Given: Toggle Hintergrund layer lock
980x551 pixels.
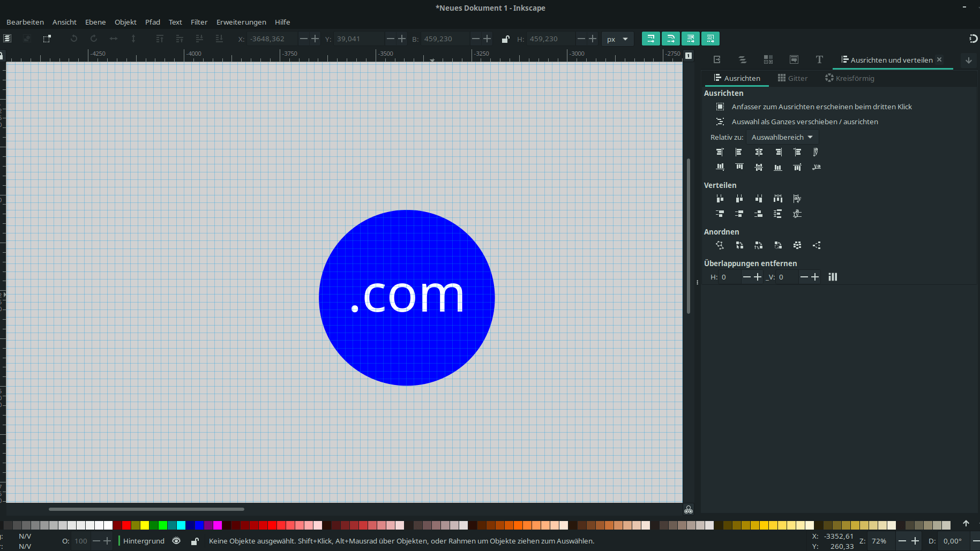Looking at the screenshot, I should tap(195, 541).
